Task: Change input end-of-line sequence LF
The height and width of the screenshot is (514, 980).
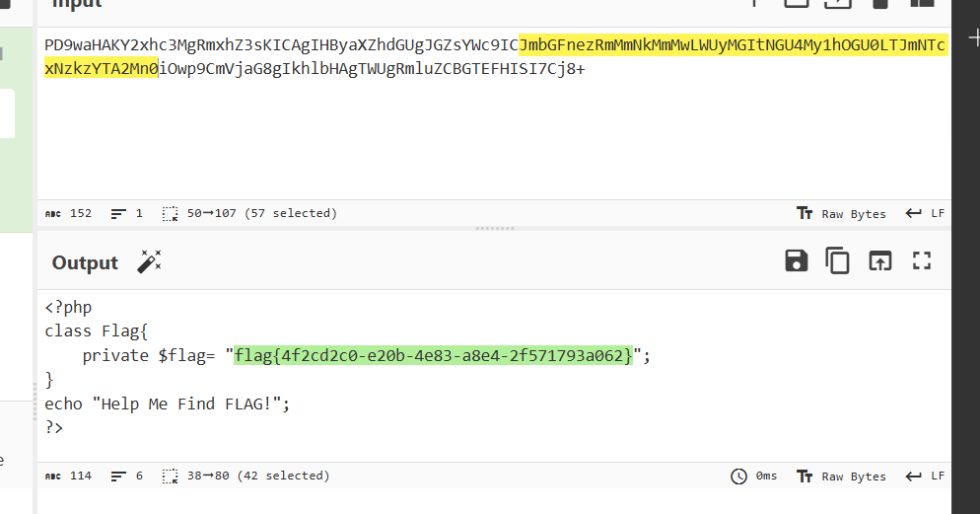Action: pos(926,213)
